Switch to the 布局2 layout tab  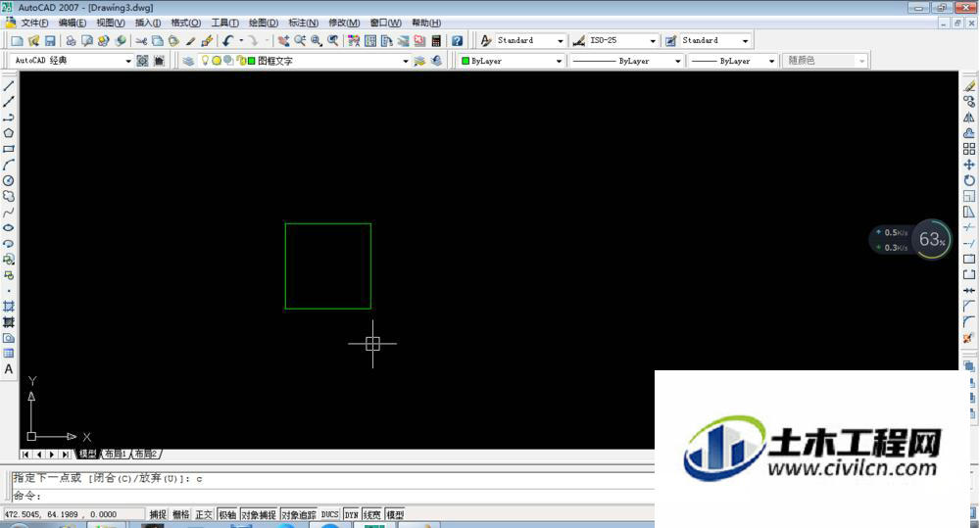[x=146, y=454]
